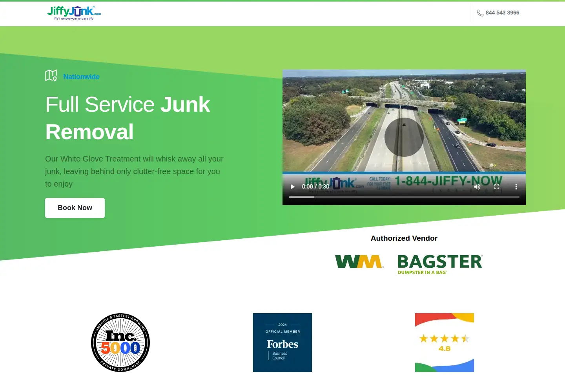
Task: Click the Inc. 5000 badge
Action: tap(120, 343)
